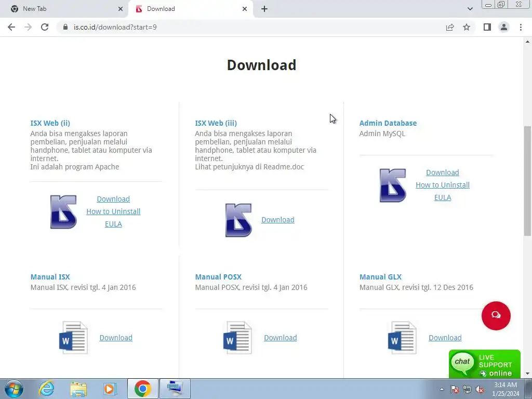The width and height of the screenshot is (532, 399).
Task: Share this page via share icon
Action: tap(450, 27)
